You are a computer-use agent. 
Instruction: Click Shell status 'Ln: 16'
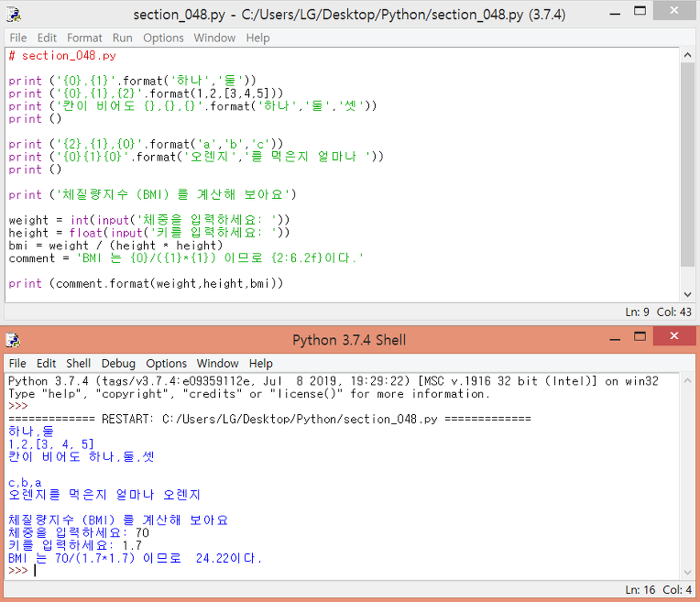pos(640,590)
